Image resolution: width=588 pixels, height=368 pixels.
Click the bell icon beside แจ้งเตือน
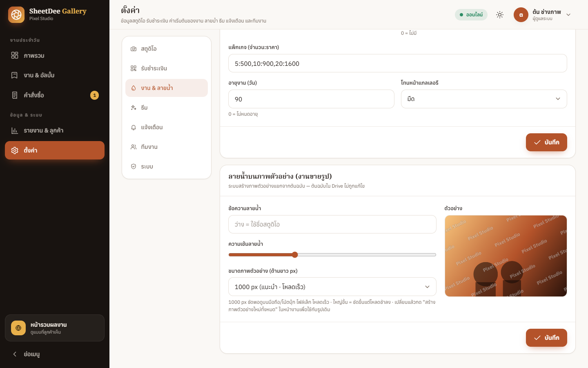(134, 127)
